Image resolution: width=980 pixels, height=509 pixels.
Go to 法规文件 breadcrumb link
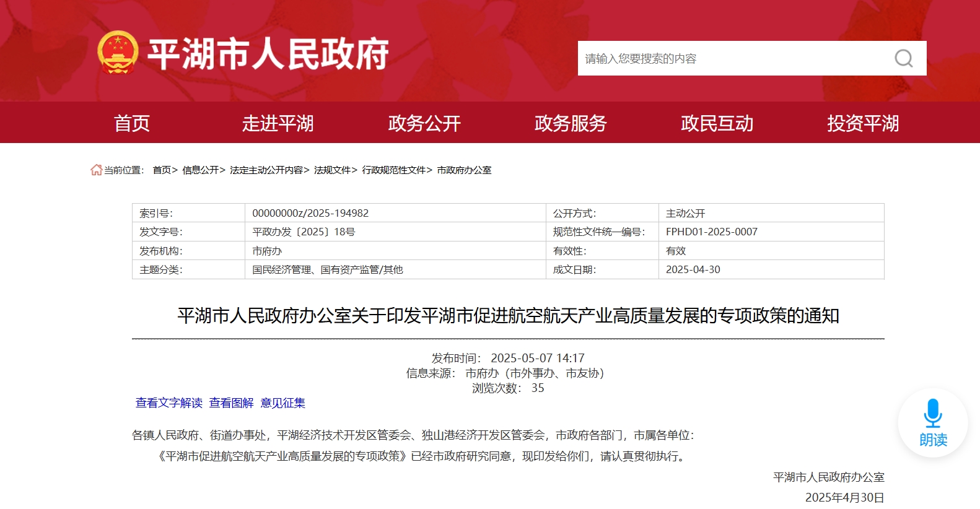333,170
